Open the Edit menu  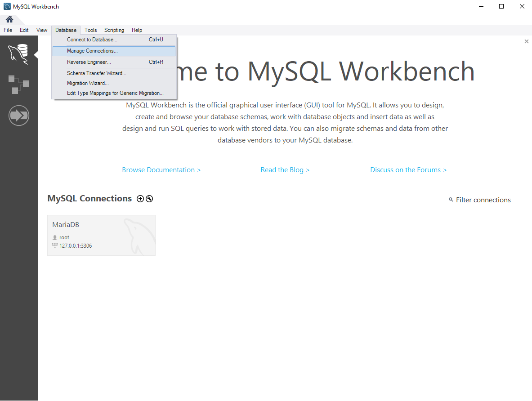pos(24,30)
